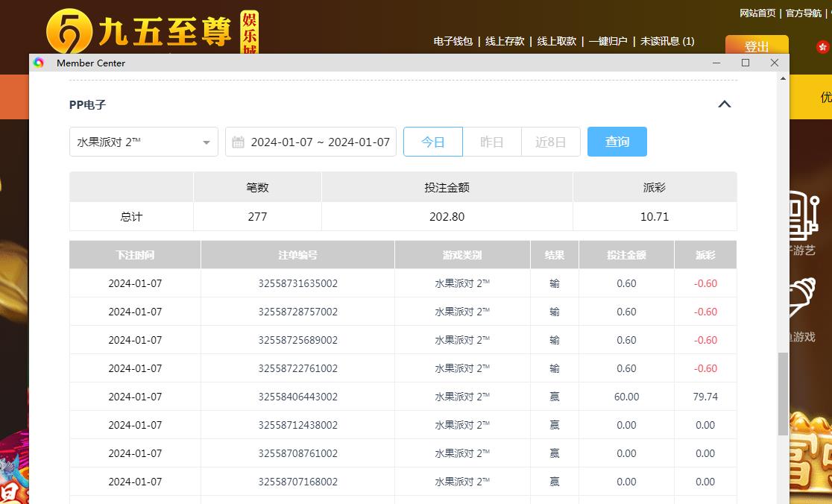The height and width of the screenshot is (504, 832).
Task: Select the 今日 date filter
Action: pyautogui.click(x=433, y=142)
